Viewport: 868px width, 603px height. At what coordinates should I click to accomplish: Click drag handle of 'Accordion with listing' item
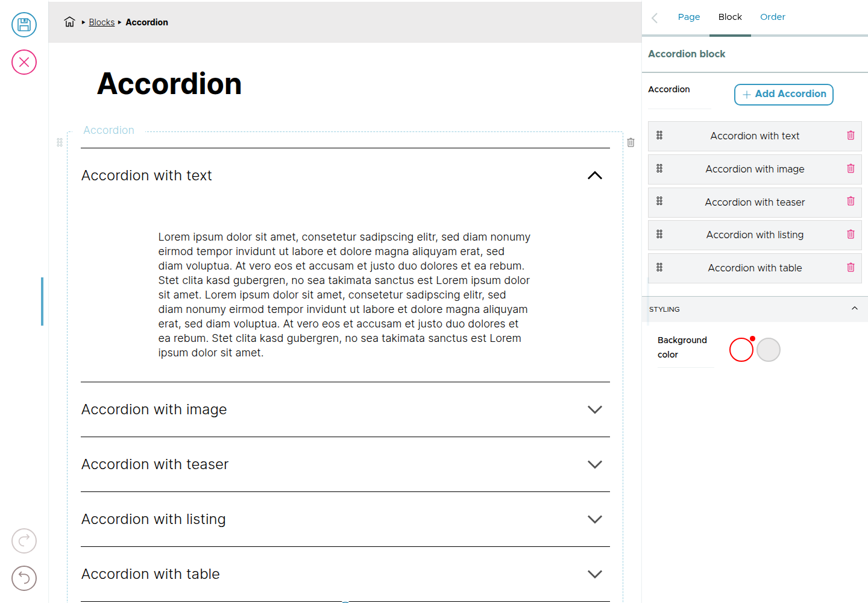pos(659,235)
